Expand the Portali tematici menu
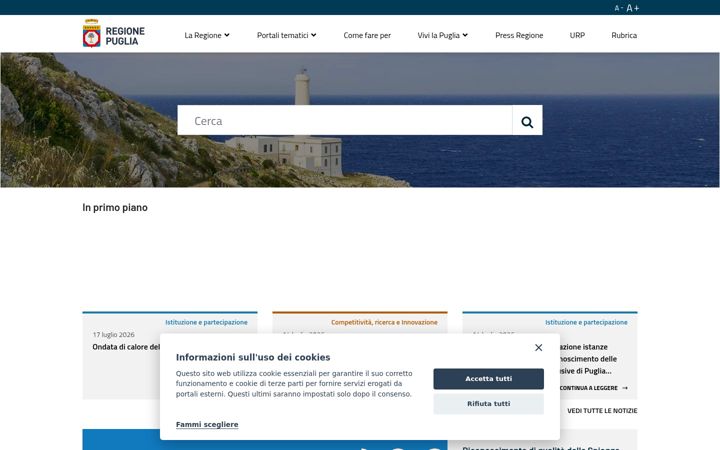 [x=287, y=35]
